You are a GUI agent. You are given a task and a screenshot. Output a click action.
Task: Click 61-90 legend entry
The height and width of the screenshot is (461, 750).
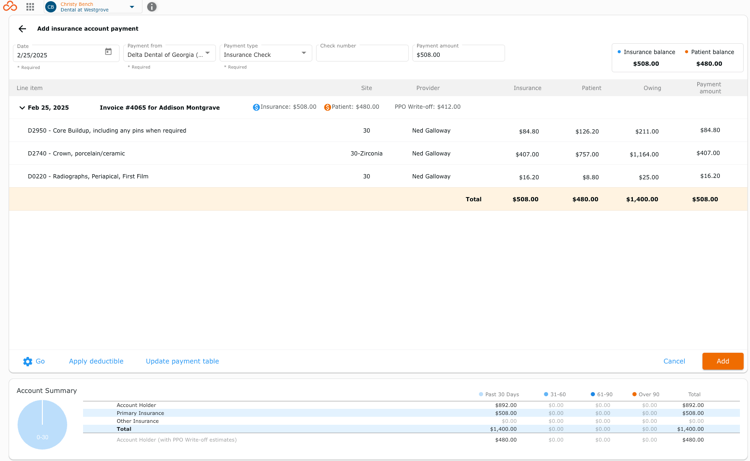[x=602, y=395]
